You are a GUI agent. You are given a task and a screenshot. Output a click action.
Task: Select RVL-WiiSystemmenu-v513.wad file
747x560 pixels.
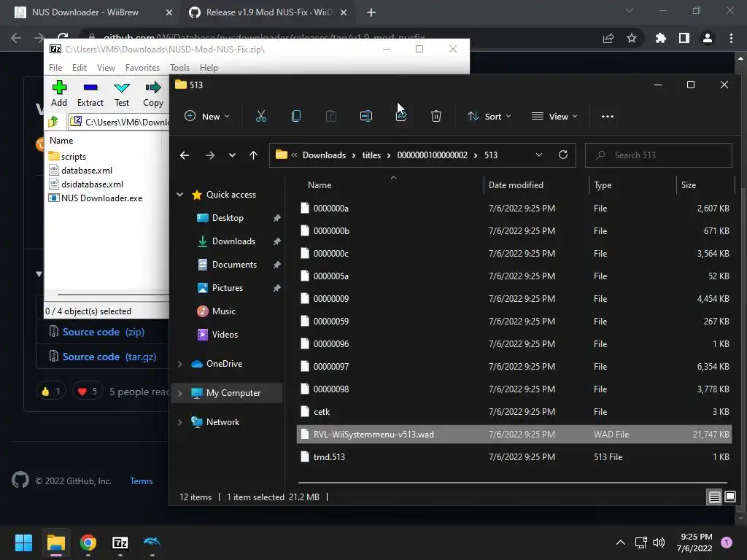pyautogui.click(x=514, y=435)
